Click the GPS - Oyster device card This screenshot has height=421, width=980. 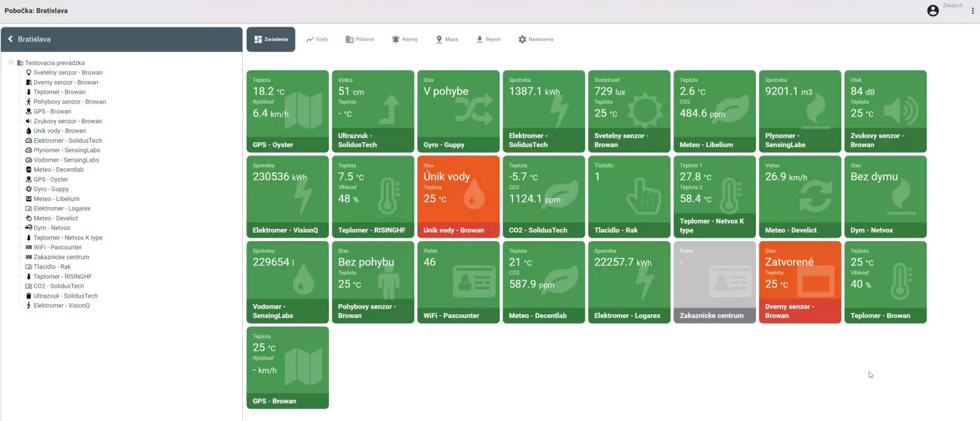(x=288, y=111)
